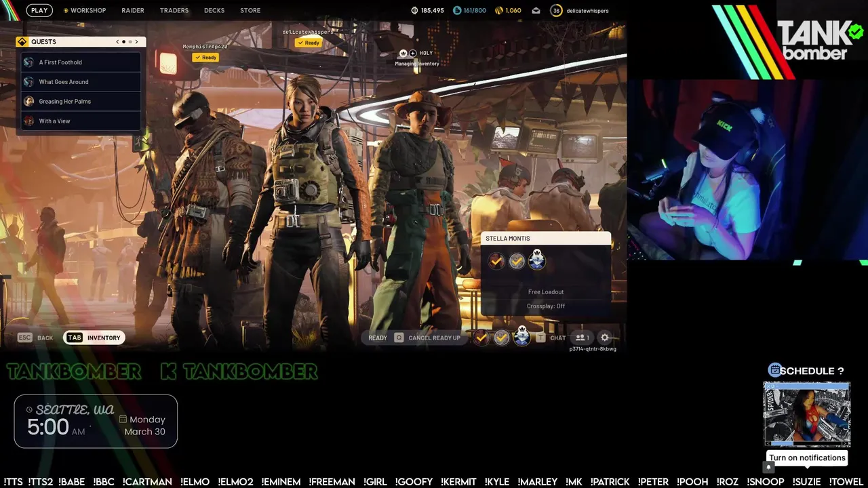Select crowned leader avatar in Stella Montis panel

[537, 260]
